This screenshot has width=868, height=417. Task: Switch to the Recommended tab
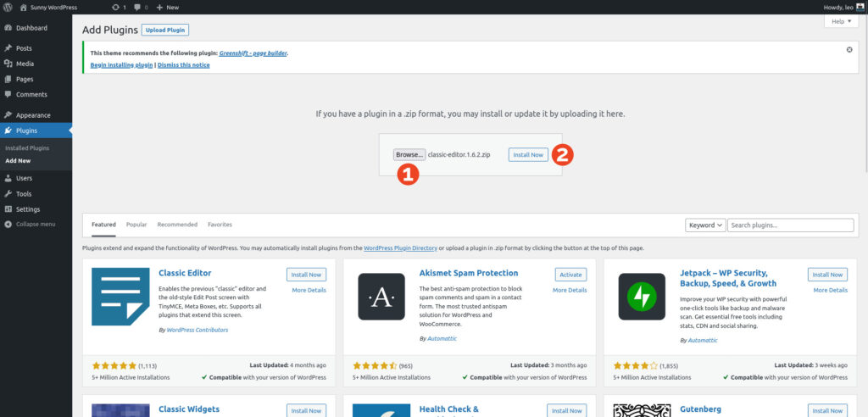[x=177, y=225]
